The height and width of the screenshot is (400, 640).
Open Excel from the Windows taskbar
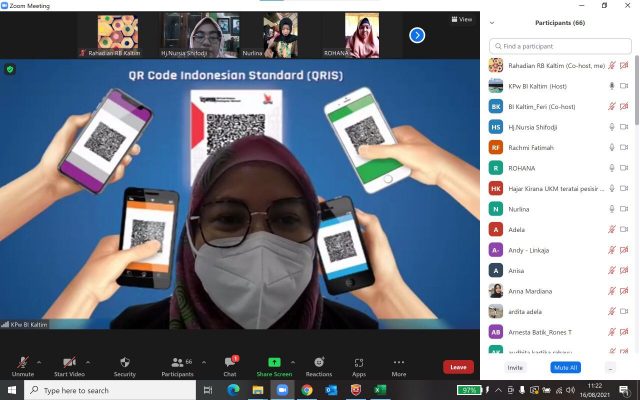pyautogui.click(x=380, y=390)
